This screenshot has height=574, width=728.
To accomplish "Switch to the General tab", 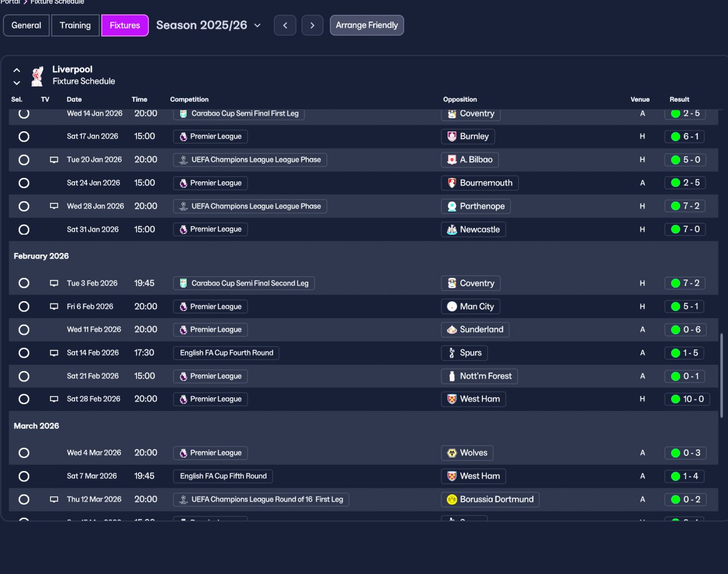I will [x=26, y=25].
